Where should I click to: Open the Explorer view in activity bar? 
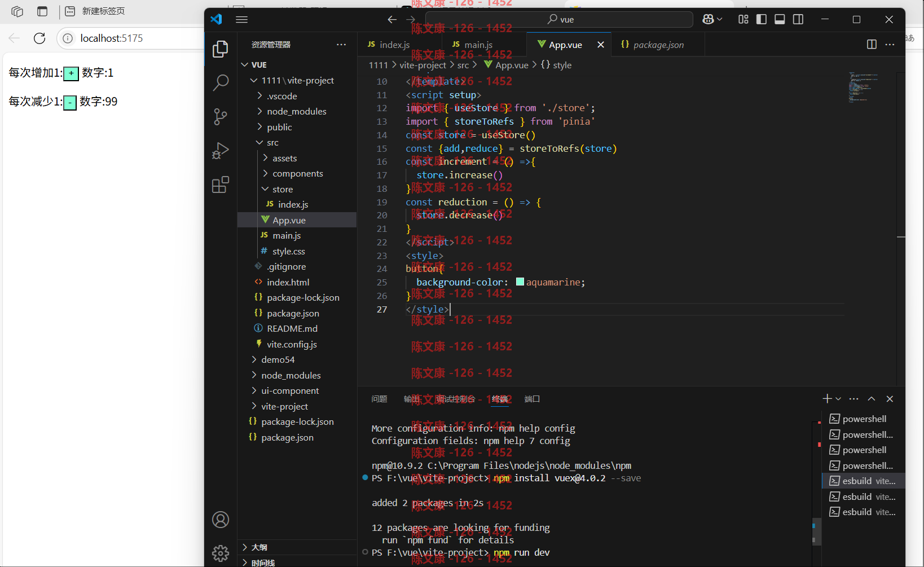pyautogui.click(x=221, y=50)
